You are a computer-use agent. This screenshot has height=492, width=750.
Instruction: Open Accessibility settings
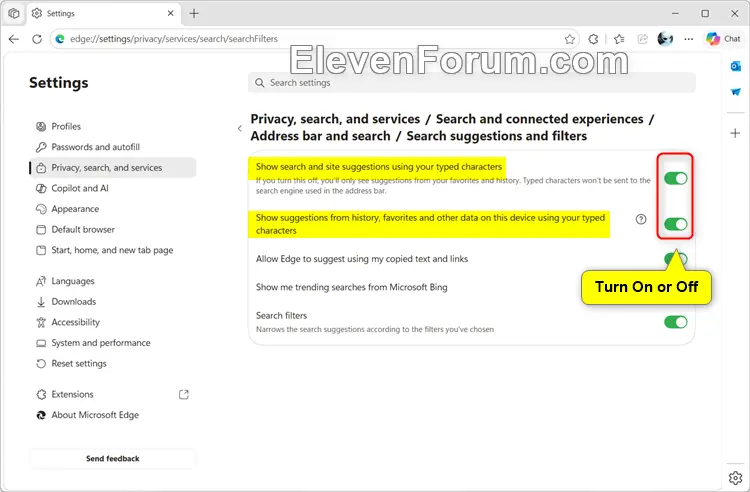(x=113, y=322)
